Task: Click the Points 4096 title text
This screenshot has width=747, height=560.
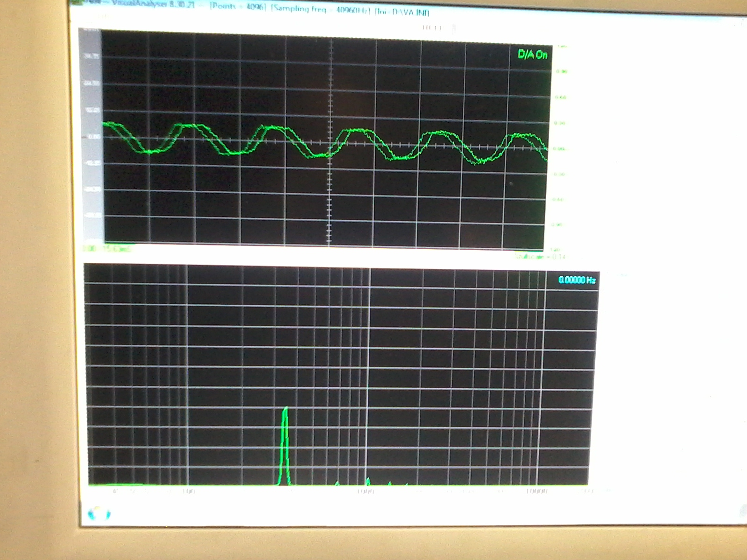Action: point(238,7)
